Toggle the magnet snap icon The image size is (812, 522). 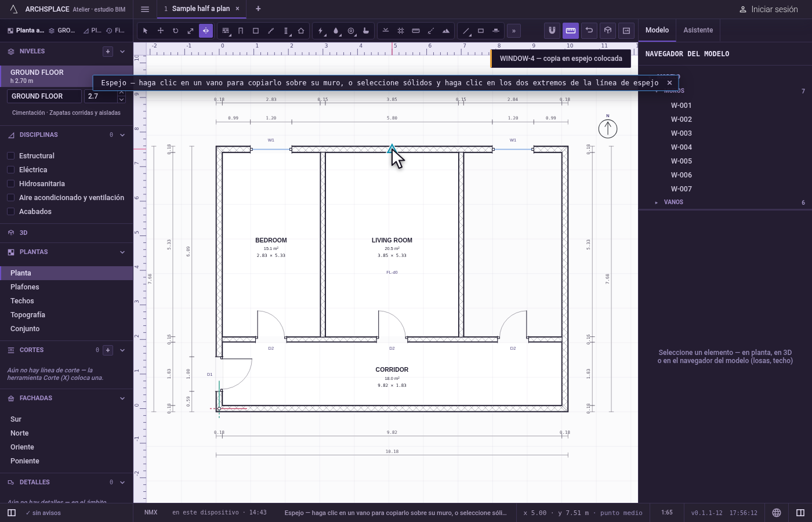click(552, 30)
